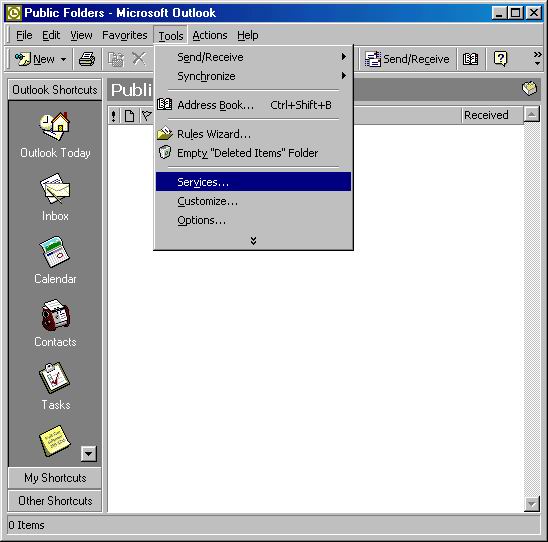Click the Send/Receive toolbar button

tap(407, 59)
